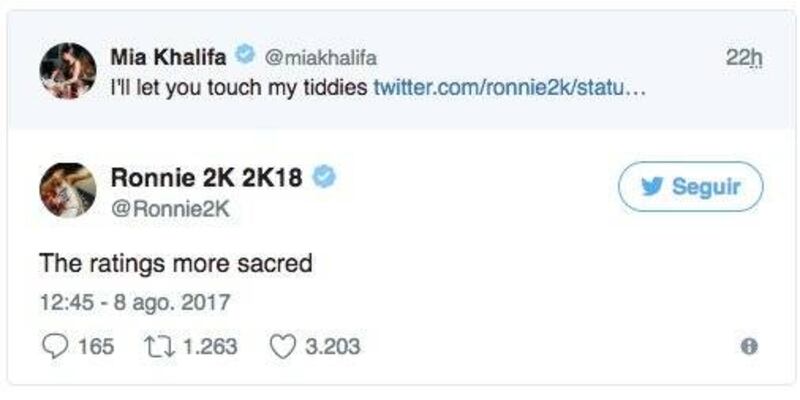The image size is (800, 400).
Task: Click the reply speech bubble icon
Action: tap(51, 346)
